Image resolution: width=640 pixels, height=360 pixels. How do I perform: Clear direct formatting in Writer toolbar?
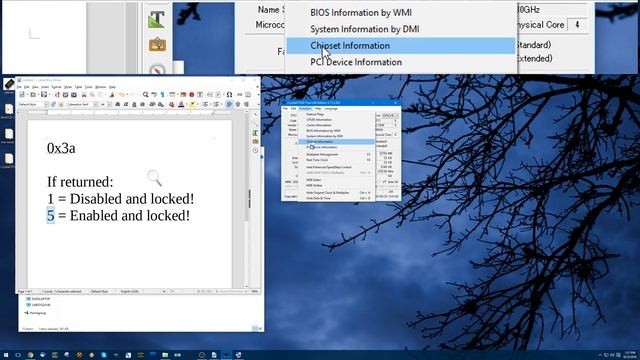tap(171, 104)
